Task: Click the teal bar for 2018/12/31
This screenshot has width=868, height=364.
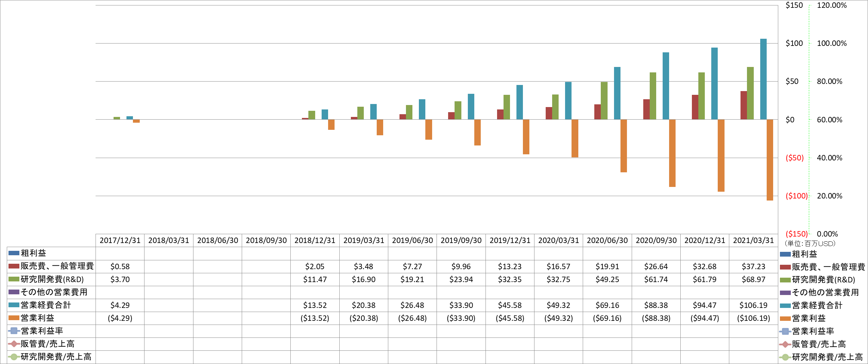Action: click(325, 115)
